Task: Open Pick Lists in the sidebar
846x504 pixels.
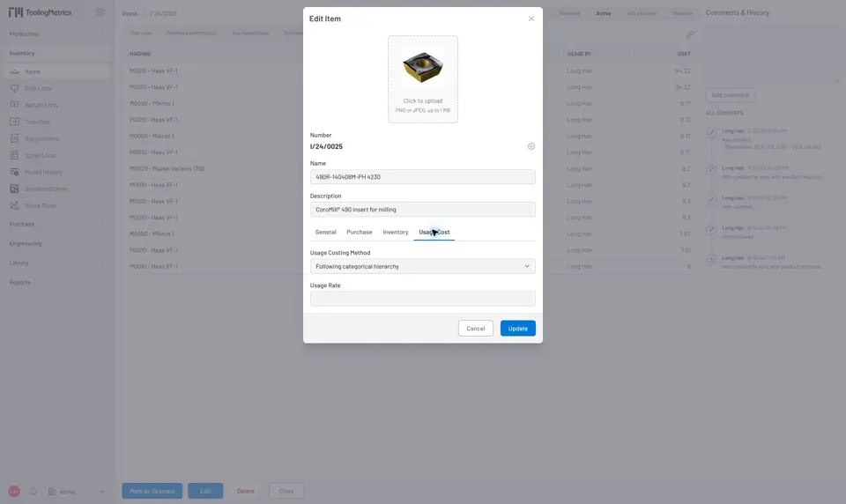Action: click(56, 88)
